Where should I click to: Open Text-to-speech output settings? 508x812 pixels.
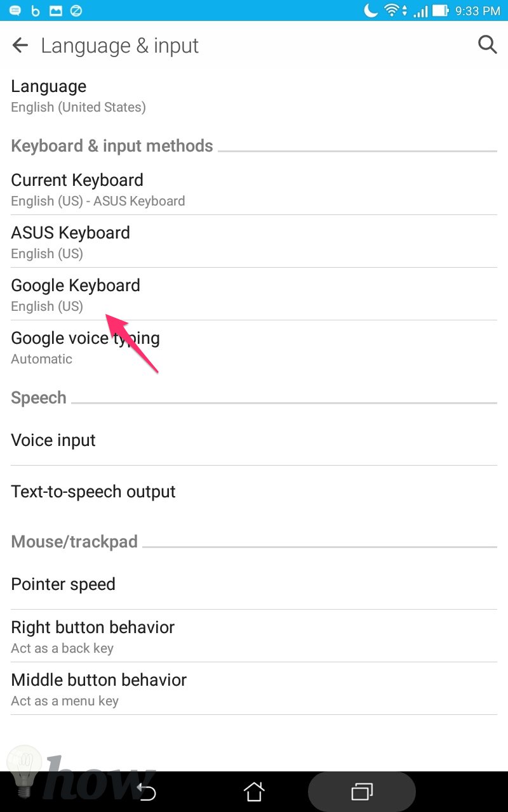[x=254, y=491]
